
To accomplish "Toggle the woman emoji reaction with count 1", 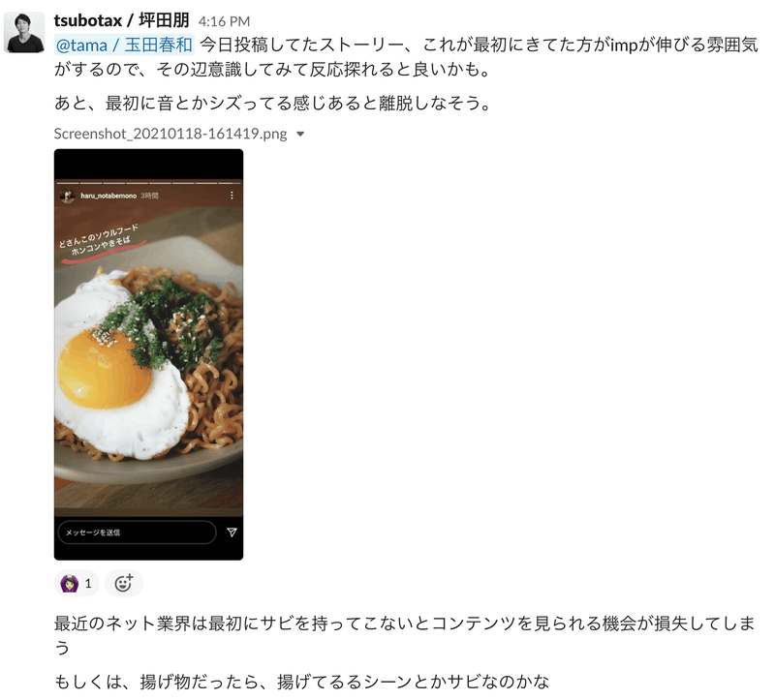I will coord(77,583).
